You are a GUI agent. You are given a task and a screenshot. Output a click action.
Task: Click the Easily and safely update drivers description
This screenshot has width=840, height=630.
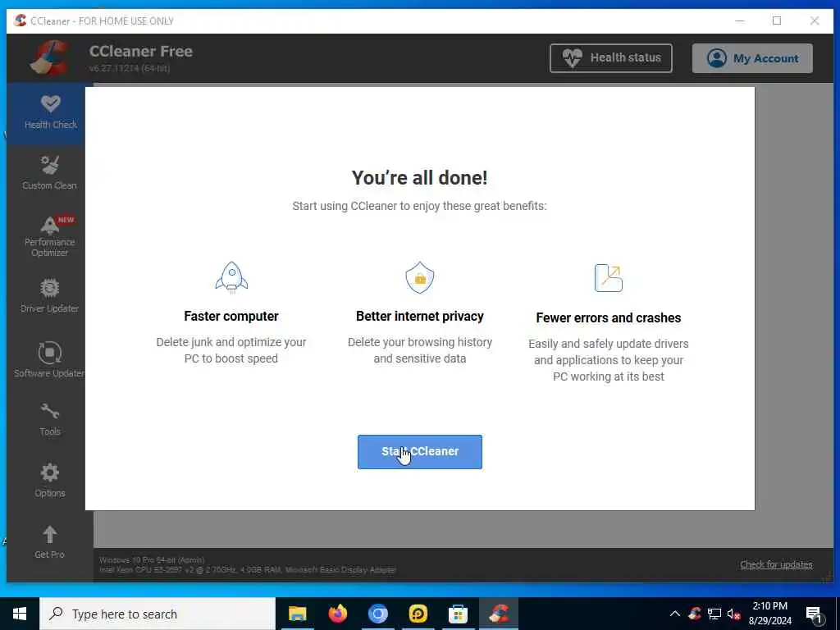click(609, 360)
